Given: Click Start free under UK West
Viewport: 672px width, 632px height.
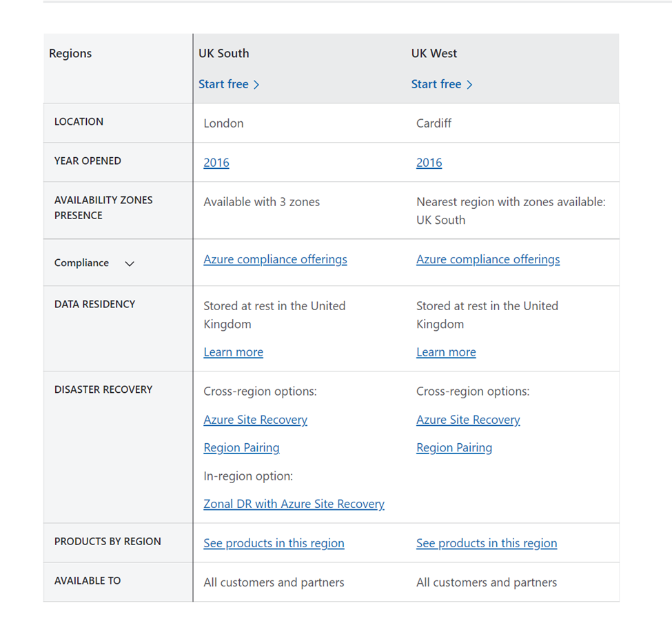Looking at the screenshot, I should (436, 84).
